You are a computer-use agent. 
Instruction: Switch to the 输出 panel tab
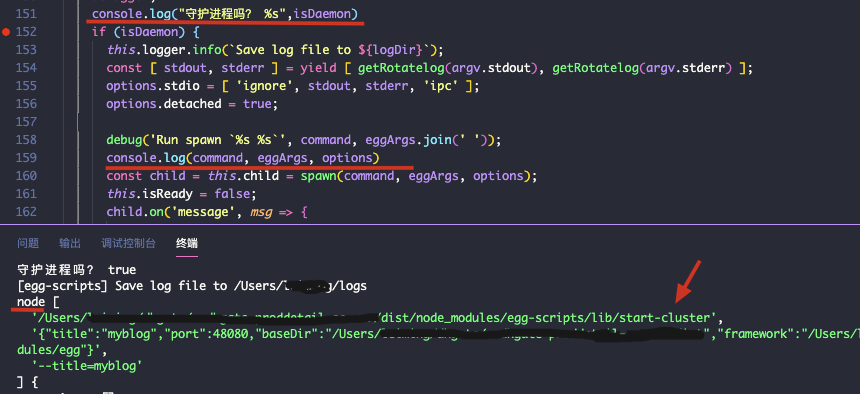(70, 244)
